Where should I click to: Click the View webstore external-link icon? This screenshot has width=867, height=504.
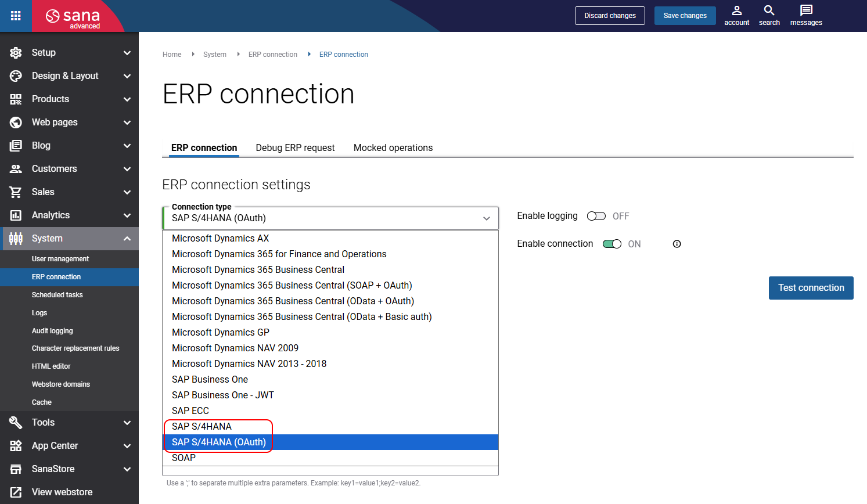(x=16, y=492)
